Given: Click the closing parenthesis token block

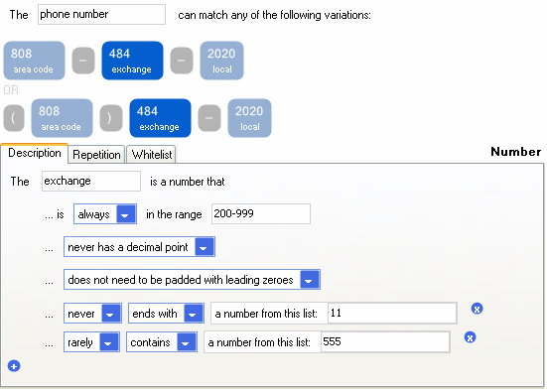Looking at the screenshot, I should click(x=111, y=118).
